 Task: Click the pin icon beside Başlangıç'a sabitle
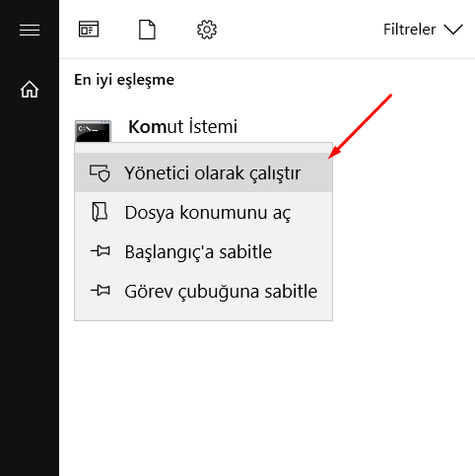[101, 251]
